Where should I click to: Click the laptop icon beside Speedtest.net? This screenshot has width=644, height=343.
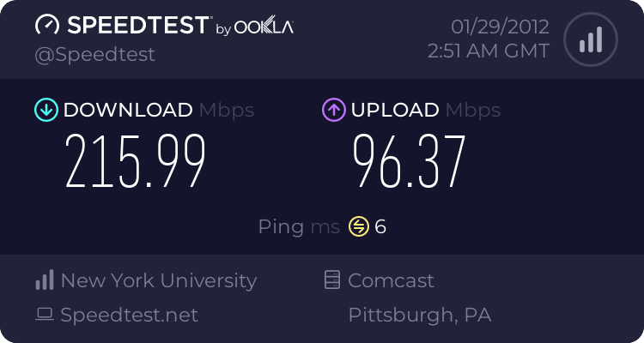point(45,315)
